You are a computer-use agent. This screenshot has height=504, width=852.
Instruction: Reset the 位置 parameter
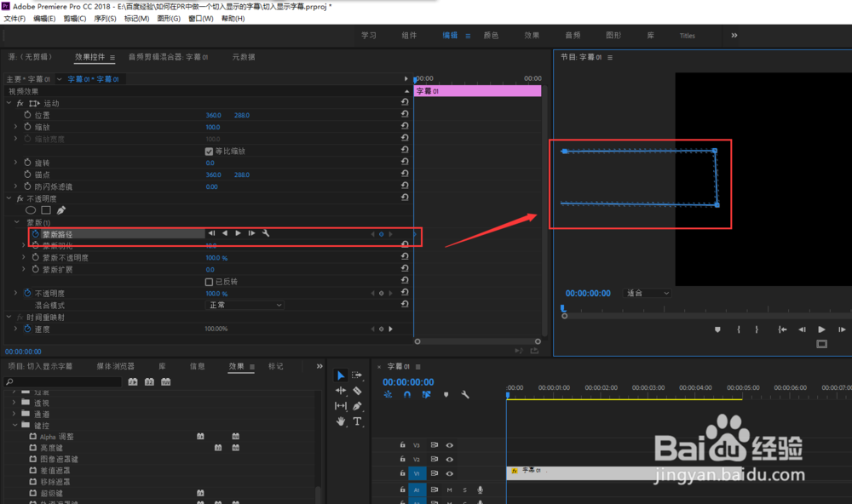point(405,113)
